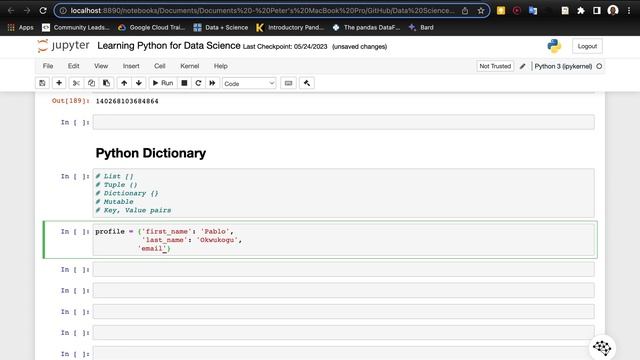Open the Bard bookmark
The height and width of the screenshot is (360, 640).
pyautogui.click(x=421, y=27)
